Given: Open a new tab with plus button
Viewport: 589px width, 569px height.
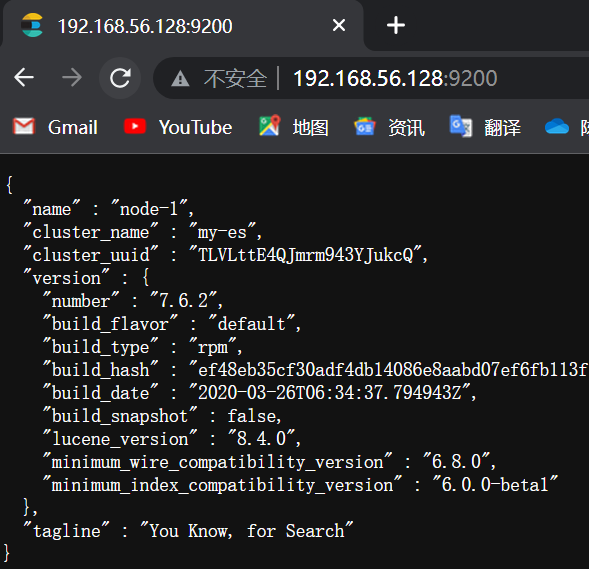Looking at the screenshot, I should 396,26.
